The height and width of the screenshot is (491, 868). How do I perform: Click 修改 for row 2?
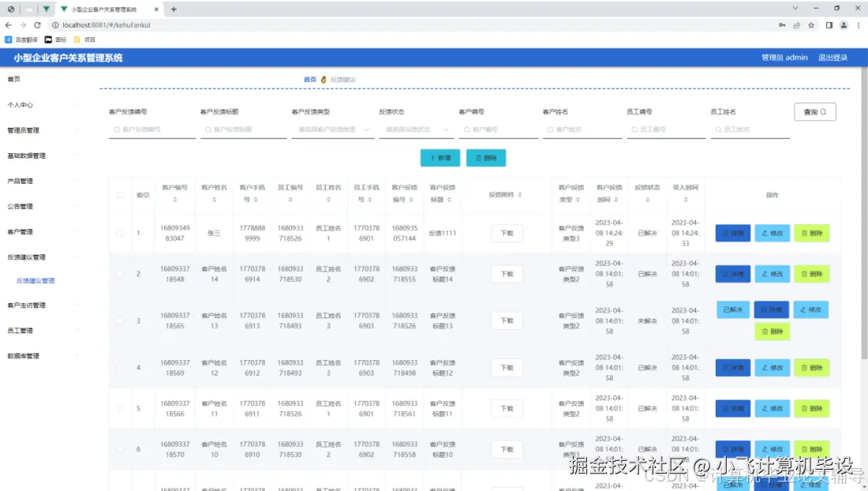coord(773,274)
